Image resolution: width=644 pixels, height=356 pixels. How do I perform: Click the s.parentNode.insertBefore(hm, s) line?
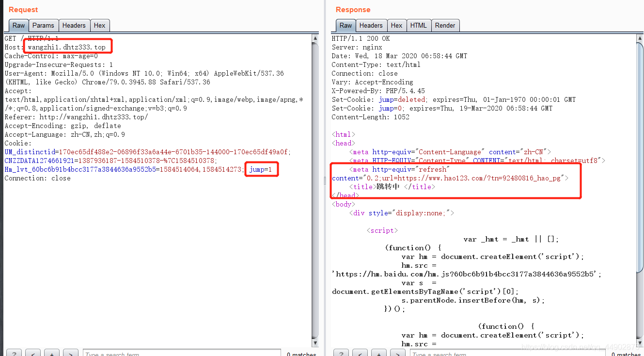point(473,300)
